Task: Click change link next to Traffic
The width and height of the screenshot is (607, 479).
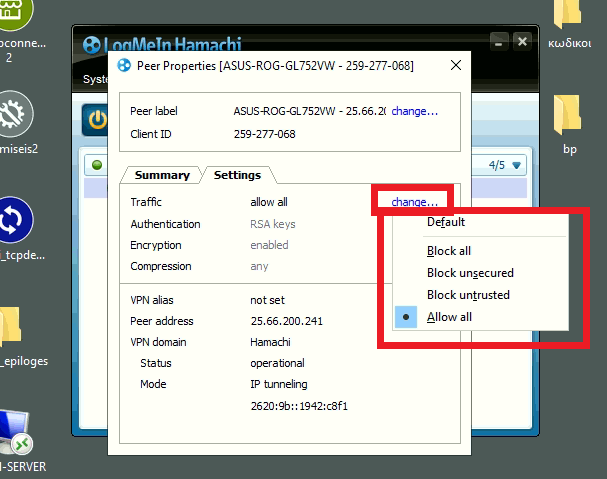Action: pos(414,202)
